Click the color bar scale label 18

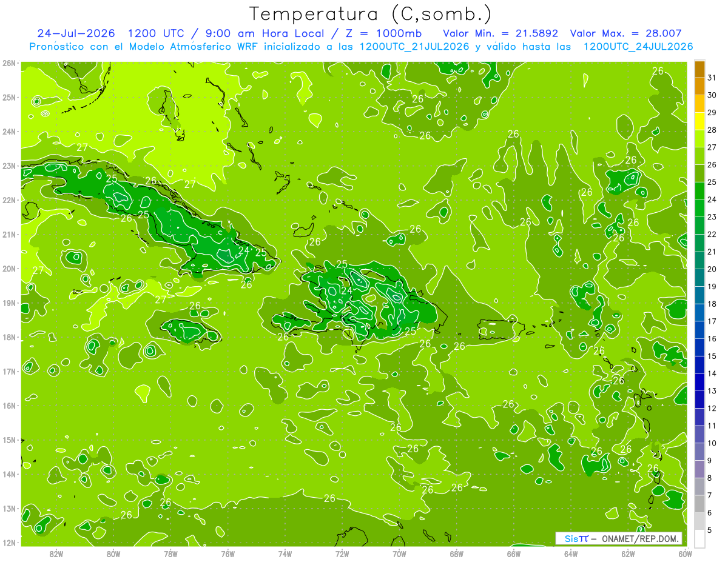point(712,304)
